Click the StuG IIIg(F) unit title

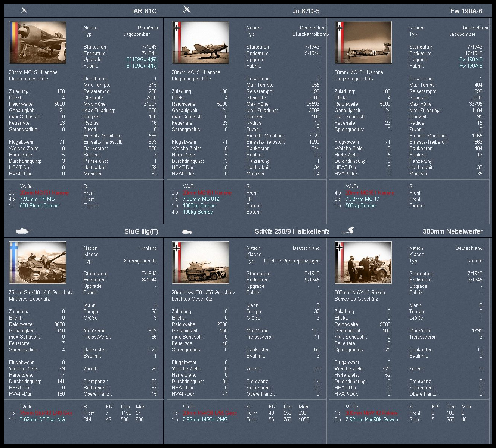[141, 231]
